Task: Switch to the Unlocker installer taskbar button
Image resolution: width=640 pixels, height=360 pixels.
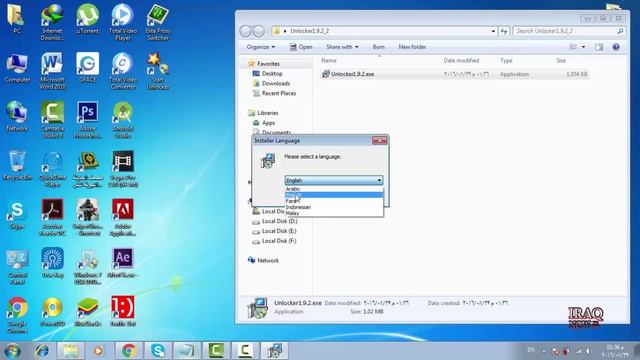Action: (x=274, y=351)
